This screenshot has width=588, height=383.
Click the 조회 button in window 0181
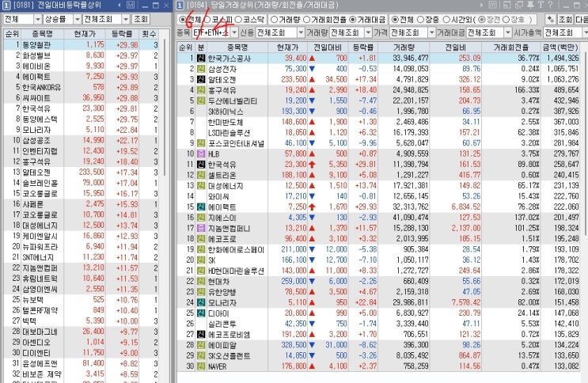pyautogui.click(x=141, y=19)
